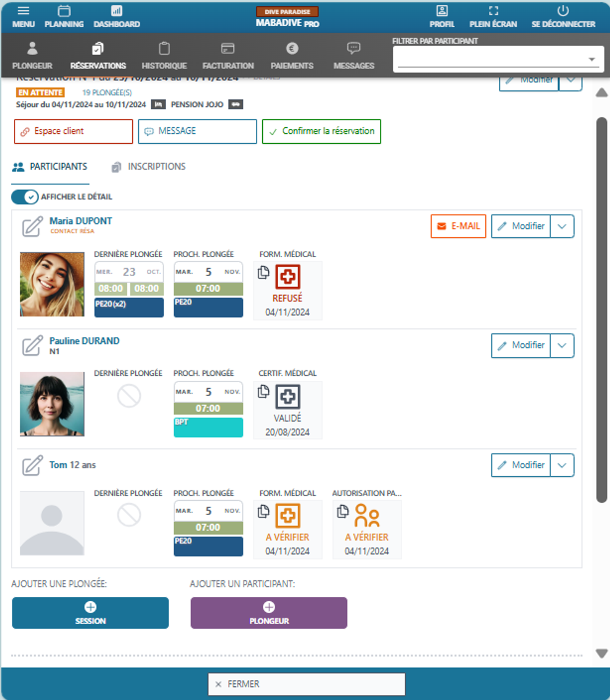Click Maria DUPONT's profile photo

(x=52, y=284)
